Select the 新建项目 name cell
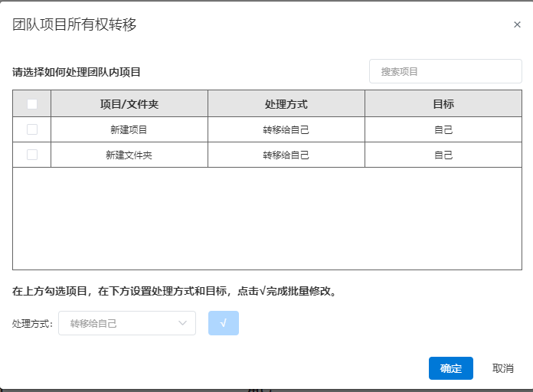Viewport: 533px width, 392px height. pyautogui.click(x=129, y=129)
